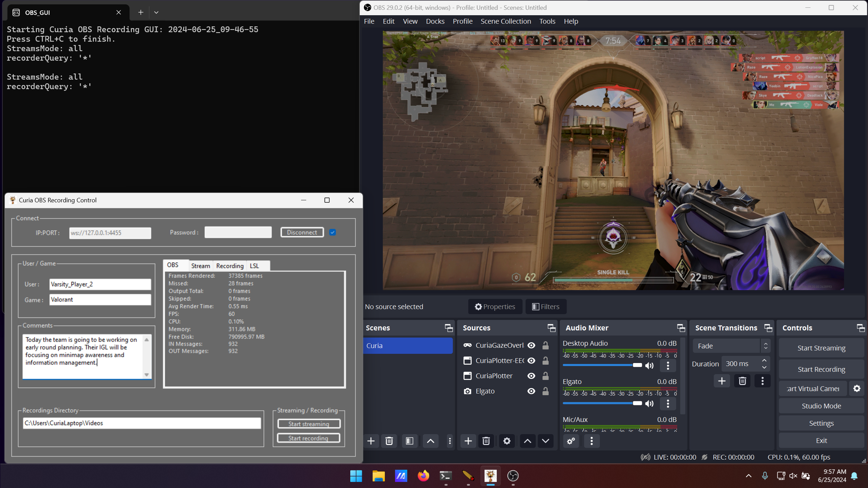The width and height of the screenshot is (868, 488).
Task: Pop out the Audio Mixer dock
Action: [681, 328]
